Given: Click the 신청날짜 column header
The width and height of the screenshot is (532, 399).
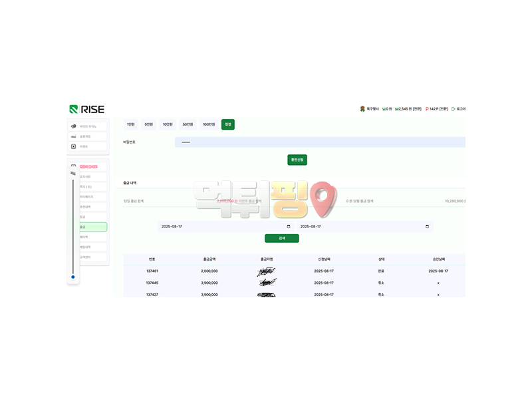Looking at the screenshot, I should [324, 259].
